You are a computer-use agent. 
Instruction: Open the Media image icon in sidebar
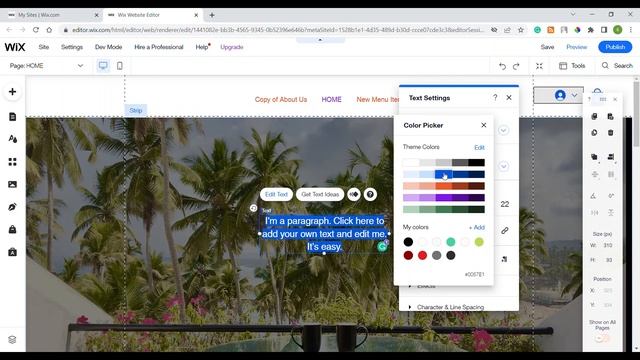(x=12, y=184)
